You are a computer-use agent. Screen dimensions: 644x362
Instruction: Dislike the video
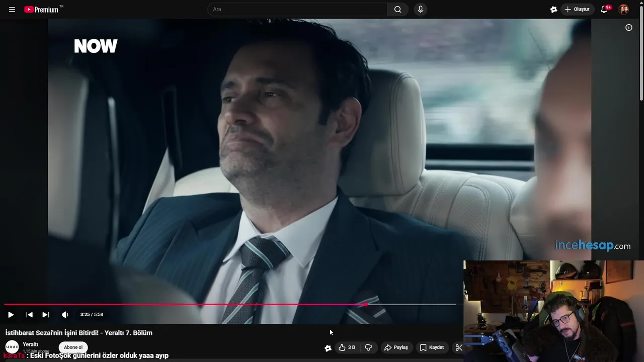pos(368,347)
